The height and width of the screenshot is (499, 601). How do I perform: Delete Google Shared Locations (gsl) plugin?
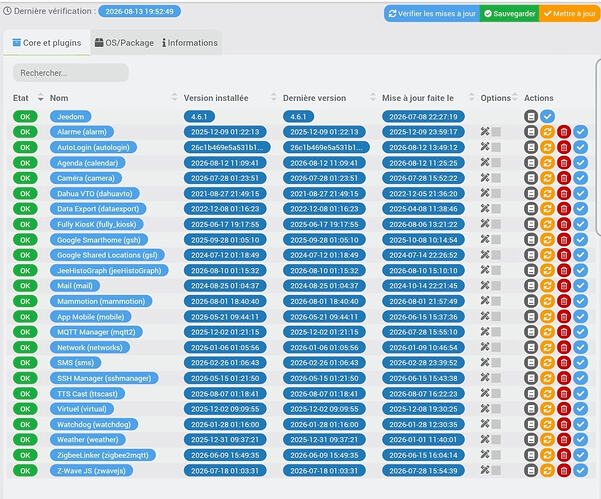564,255
